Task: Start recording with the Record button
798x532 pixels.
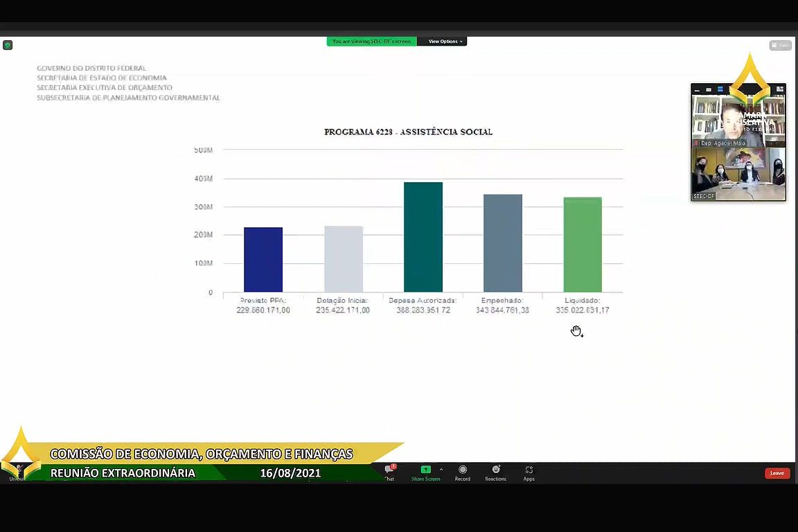Action: [463, 471]
